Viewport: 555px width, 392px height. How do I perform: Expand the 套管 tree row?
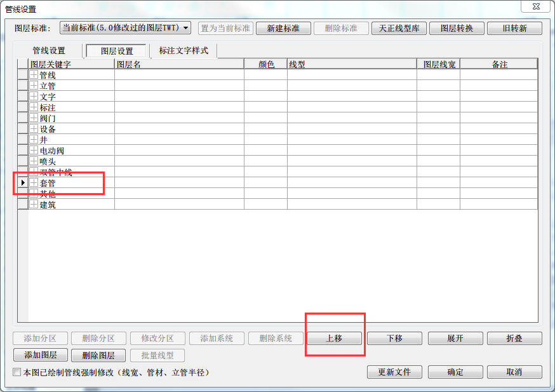pos(34,183)
